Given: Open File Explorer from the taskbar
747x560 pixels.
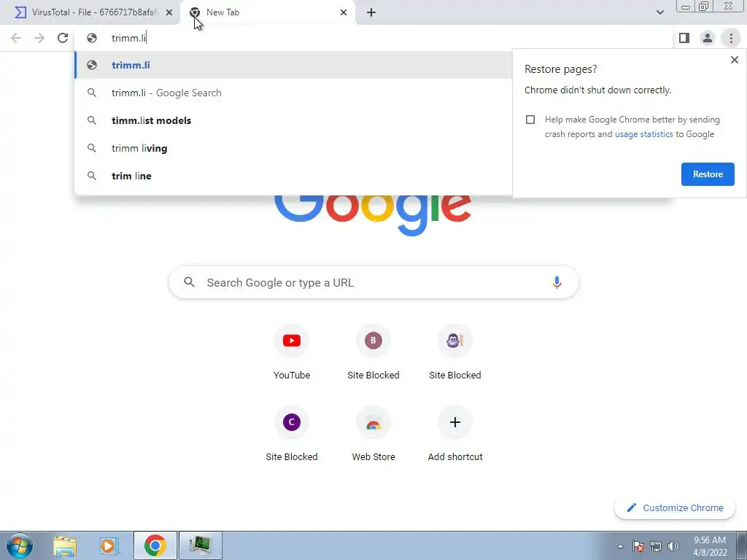Looking at the screenshot, I should (x=65, y=545).
